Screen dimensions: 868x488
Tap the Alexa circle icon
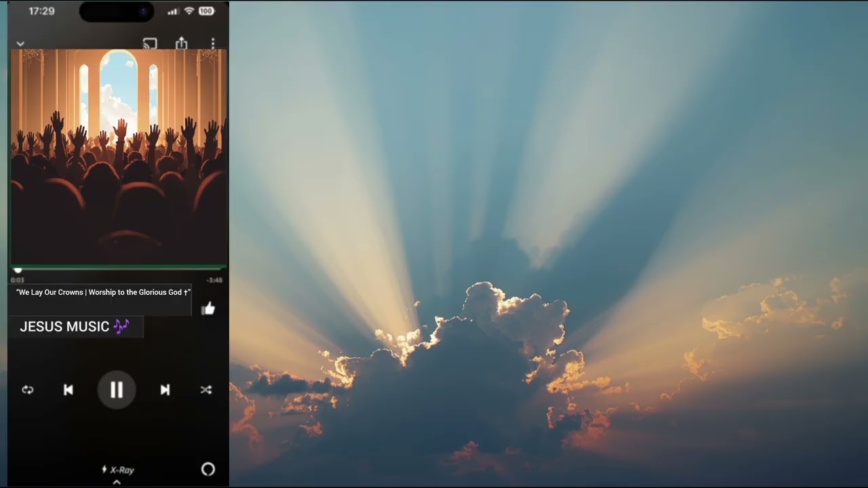point(208,469)
